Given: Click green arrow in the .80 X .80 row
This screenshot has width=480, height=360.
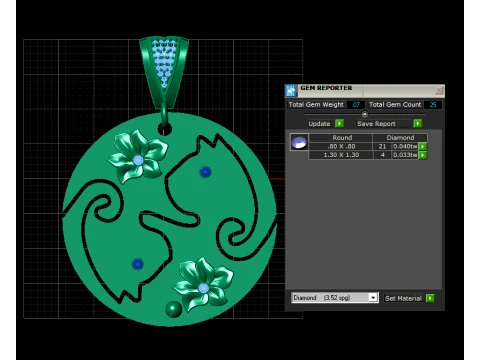Looking at the screenshot, I should [x=423, y=146].
